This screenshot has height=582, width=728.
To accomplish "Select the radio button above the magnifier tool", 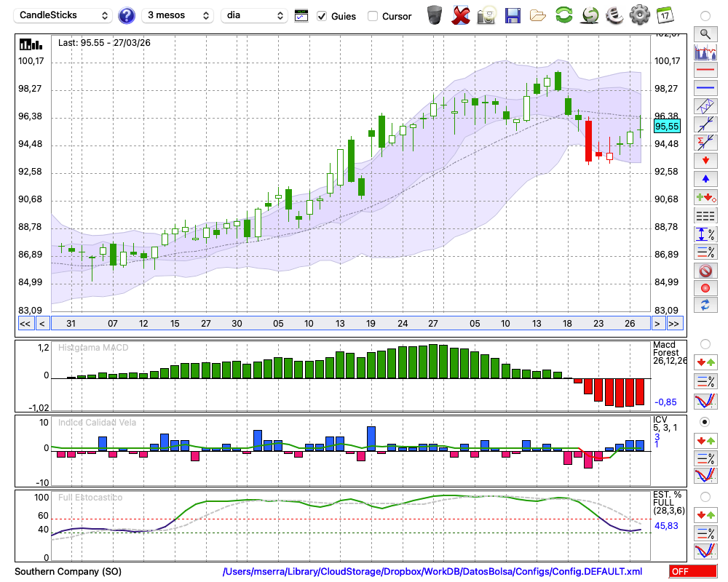I will (705, 16).
